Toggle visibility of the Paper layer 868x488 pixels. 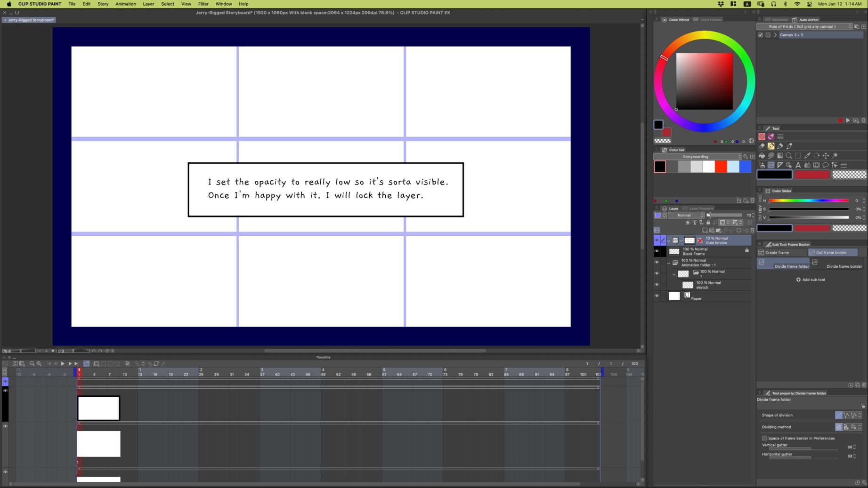click(657, 296)
